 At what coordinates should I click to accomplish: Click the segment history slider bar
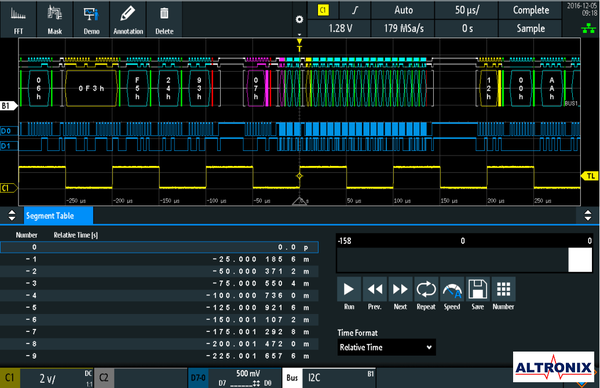pos(465,260)
